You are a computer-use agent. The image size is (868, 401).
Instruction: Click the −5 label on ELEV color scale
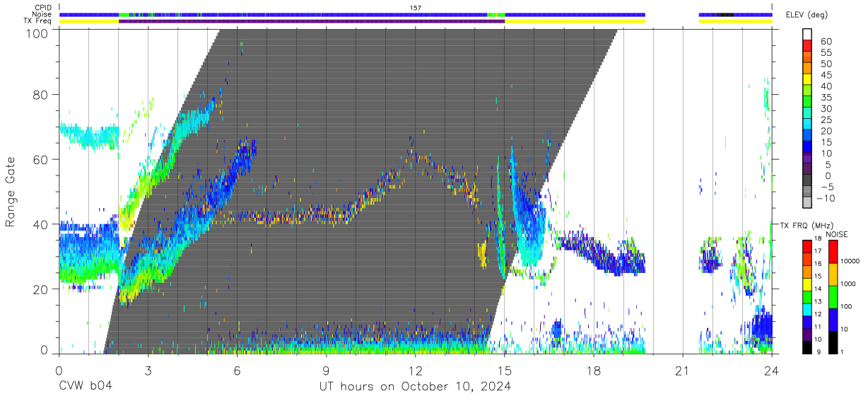[827, 187]
